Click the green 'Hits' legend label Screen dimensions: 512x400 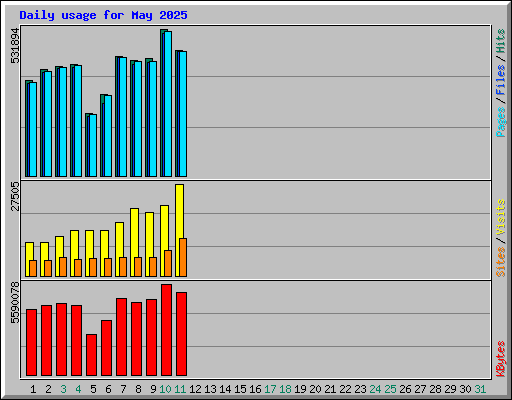coord(501,41)
